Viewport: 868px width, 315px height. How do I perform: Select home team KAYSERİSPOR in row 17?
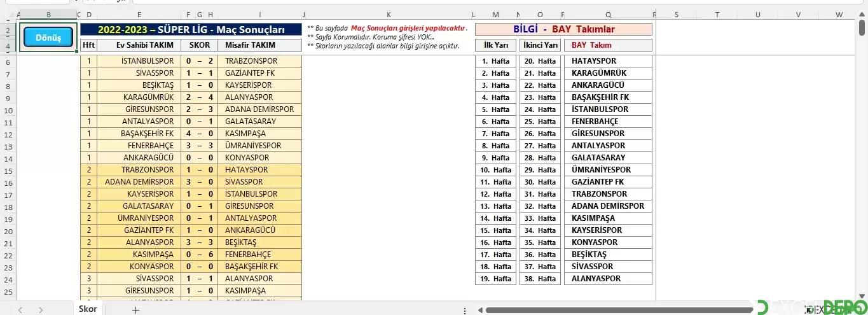pos(139,194)
